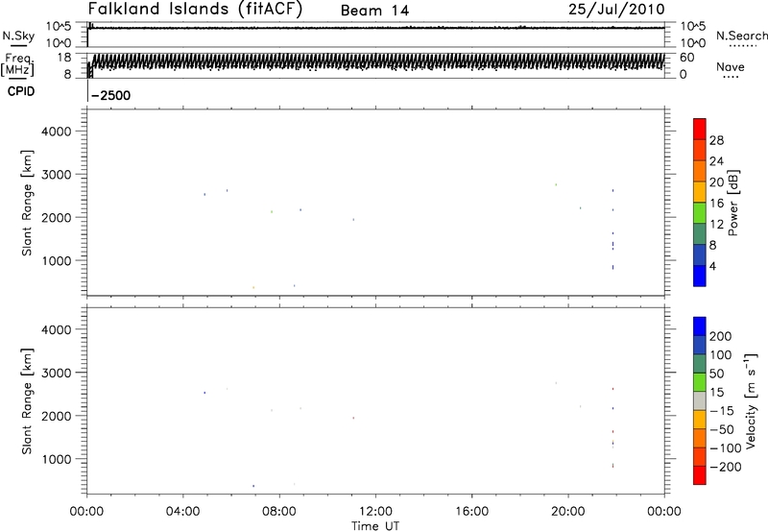Click the "16" label on the power colorbar

click(716, 204)
